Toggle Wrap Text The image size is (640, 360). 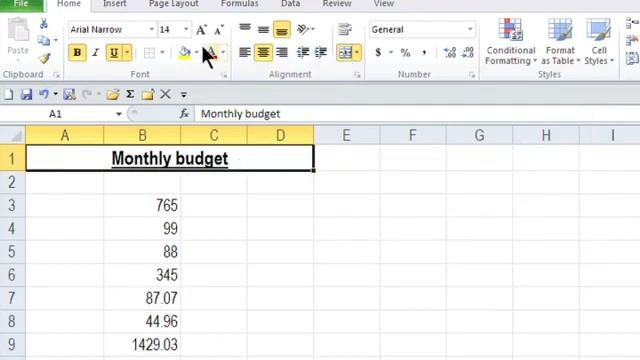click(x=345, y=29)
